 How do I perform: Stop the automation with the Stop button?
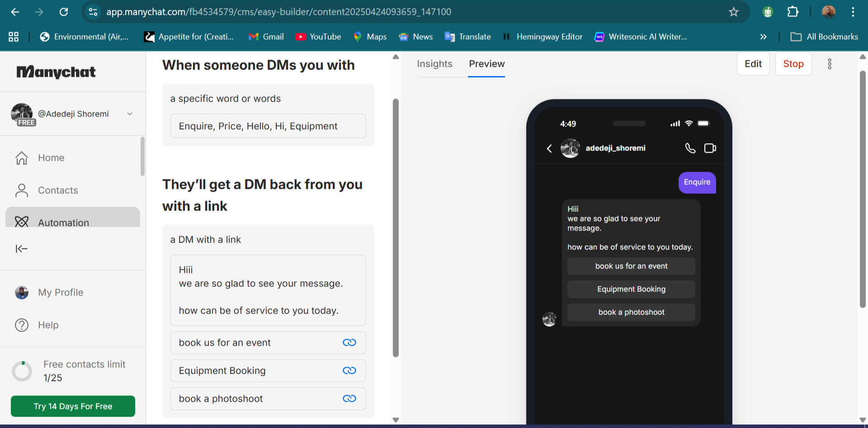[793, 64]
